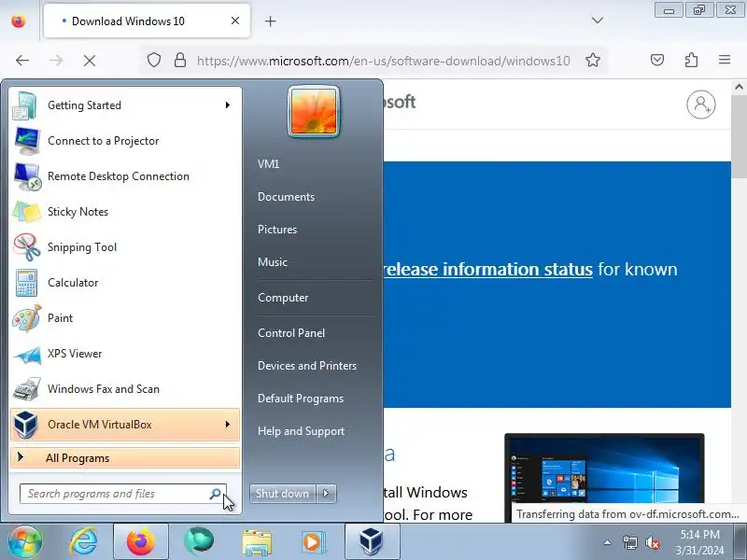Open Remote Desktop Connection
This screenshot has width=747, height=560.
coord(125,176)
